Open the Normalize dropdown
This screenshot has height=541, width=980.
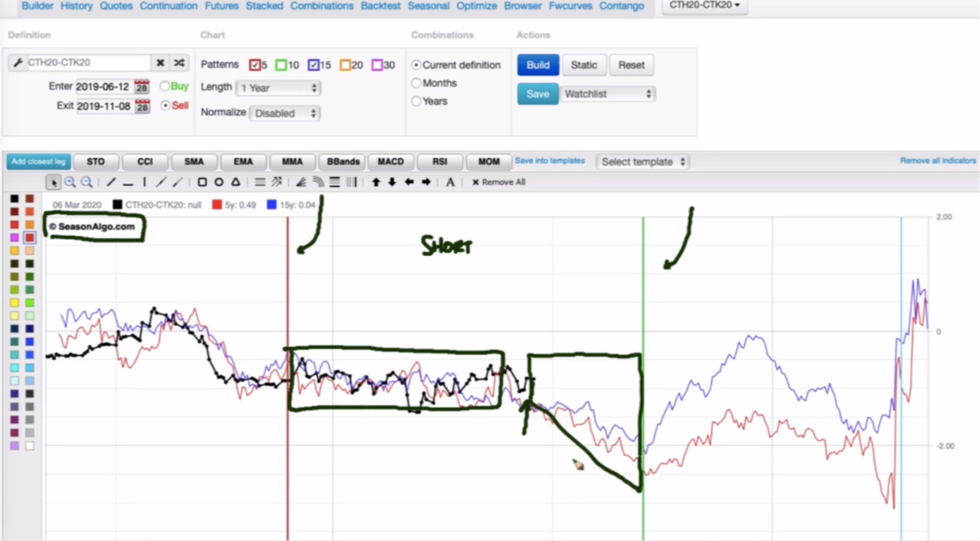(285, 113)
